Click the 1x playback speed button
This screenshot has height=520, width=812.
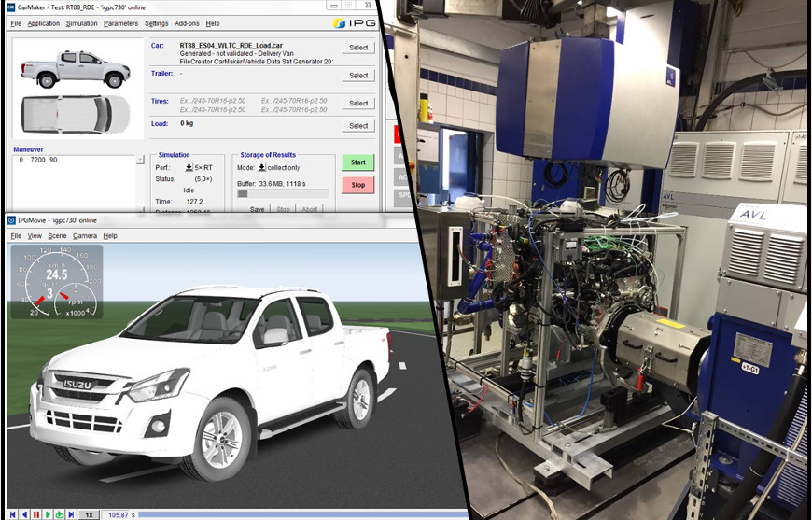pos(89,514)
